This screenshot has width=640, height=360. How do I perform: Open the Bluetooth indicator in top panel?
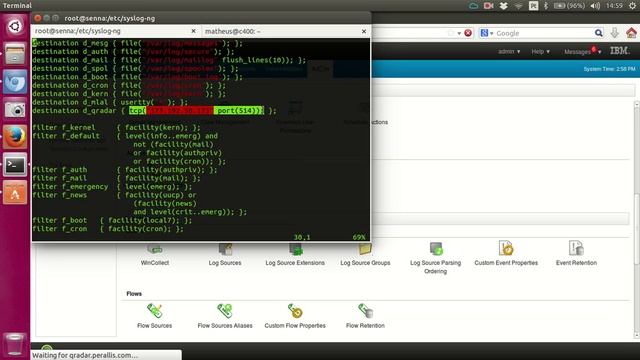tap(546, 6)
